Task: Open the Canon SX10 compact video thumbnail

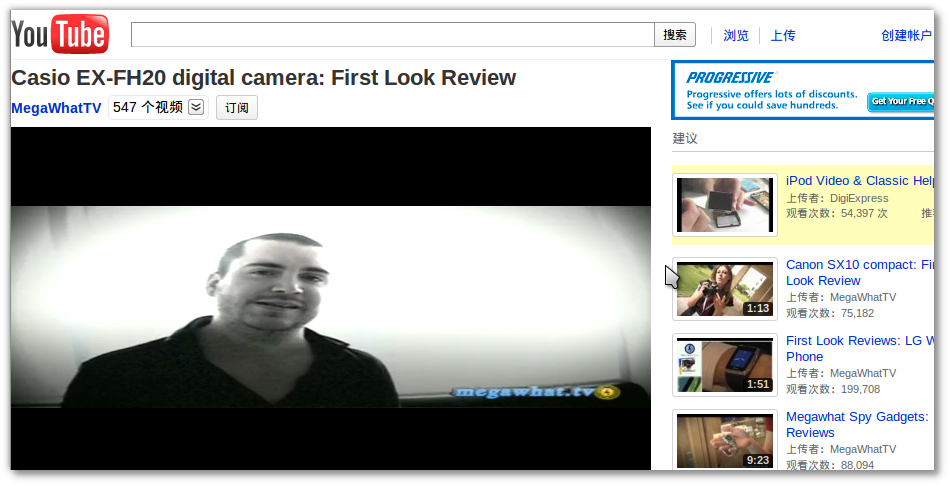Action: 725,289
